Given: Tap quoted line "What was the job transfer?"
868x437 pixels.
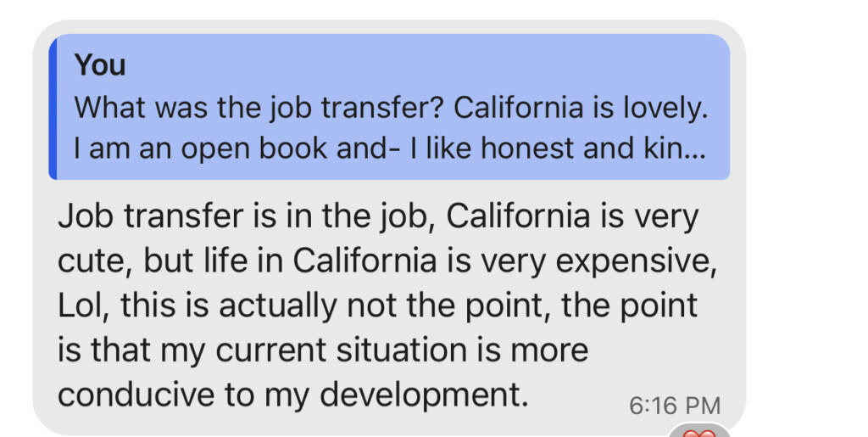Looking at the screenshot, I should (259, 108).
